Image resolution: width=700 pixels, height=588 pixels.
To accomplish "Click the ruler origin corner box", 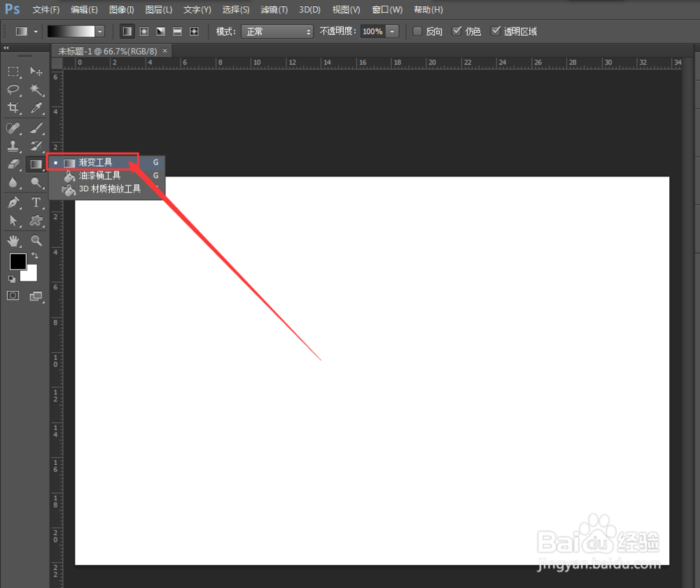I will tap(57, 63).
